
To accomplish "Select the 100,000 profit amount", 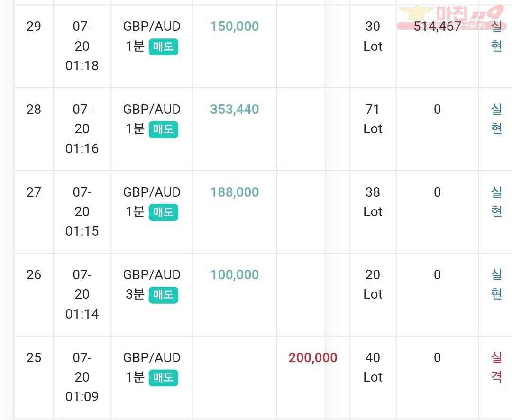I will point(235,275).
